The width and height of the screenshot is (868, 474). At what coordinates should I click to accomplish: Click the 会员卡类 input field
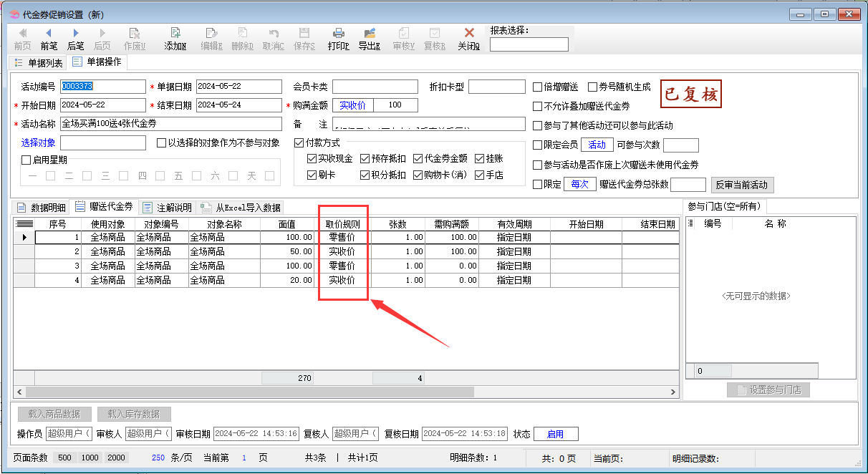click(375, 87)
